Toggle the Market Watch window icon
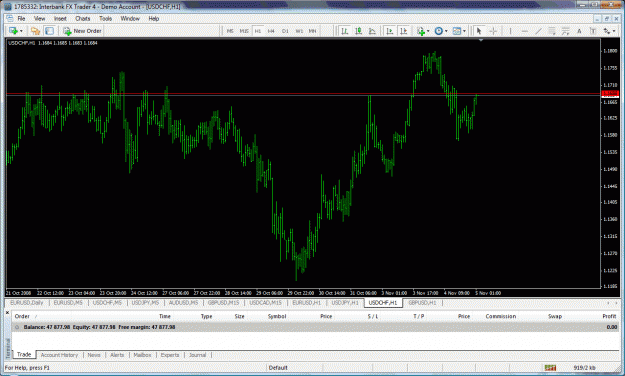The width and height of the screenshot is (625, 376). pos(49,31)
